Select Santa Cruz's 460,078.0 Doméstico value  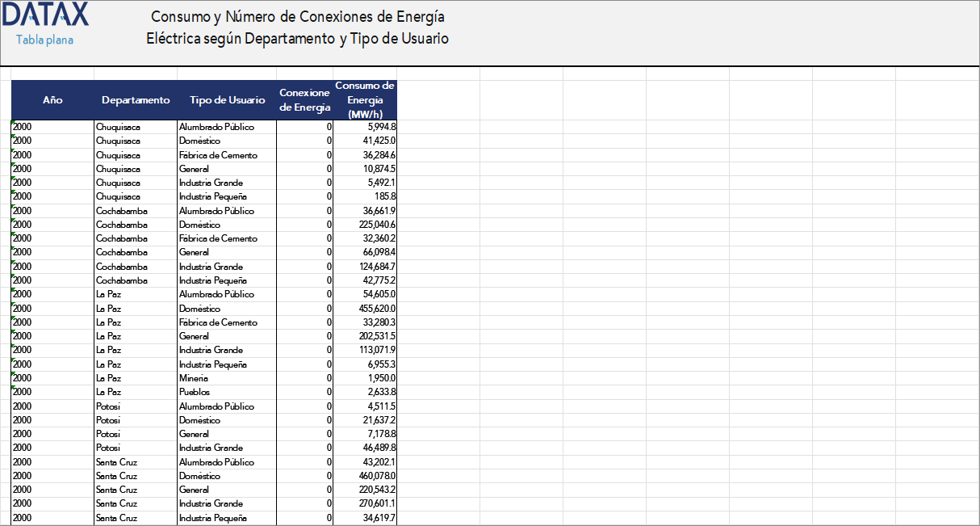point(370,476)
